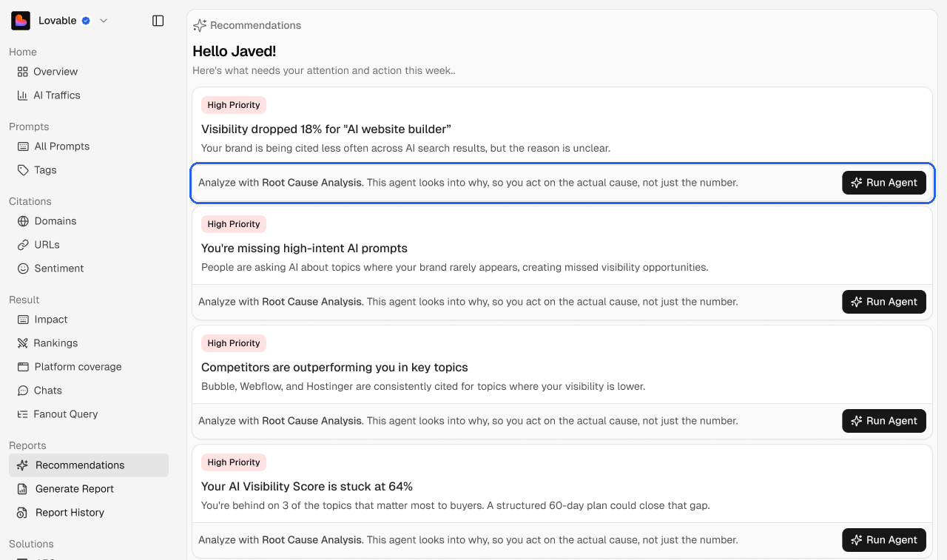Run Agent for visibility dropped 18% card
The width and height of the screenshot is (947, 560).
[x=884, y=183]
